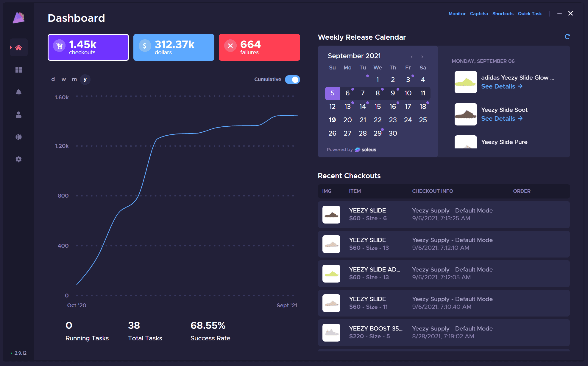Select September 16 in calendar
This screenshot has height=366, width=588.
392,106
